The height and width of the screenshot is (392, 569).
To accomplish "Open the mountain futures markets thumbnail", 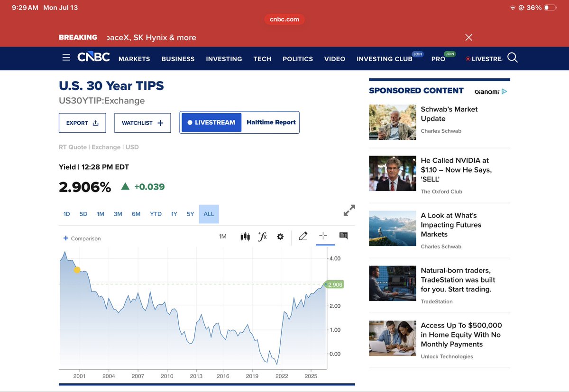I will tap(393, 228).
